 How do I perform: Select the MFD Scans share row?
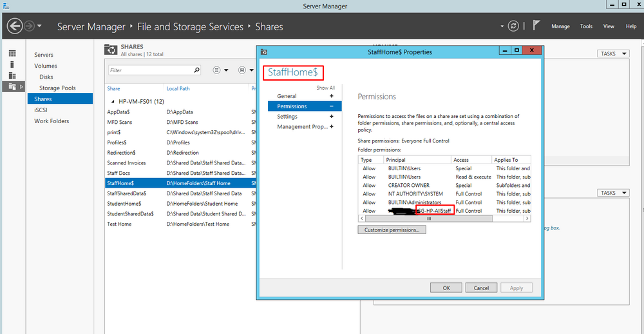[x=181, y=122]
